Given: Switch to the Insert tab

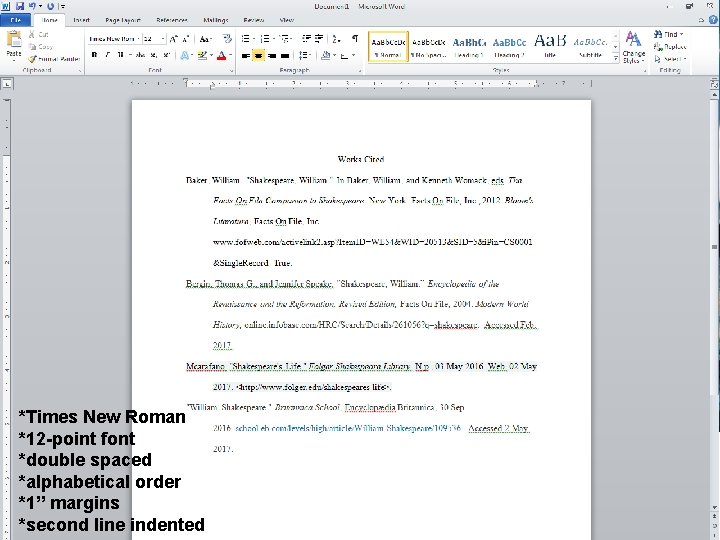Looking at the screenshot, I should click(x=81, y=20).
